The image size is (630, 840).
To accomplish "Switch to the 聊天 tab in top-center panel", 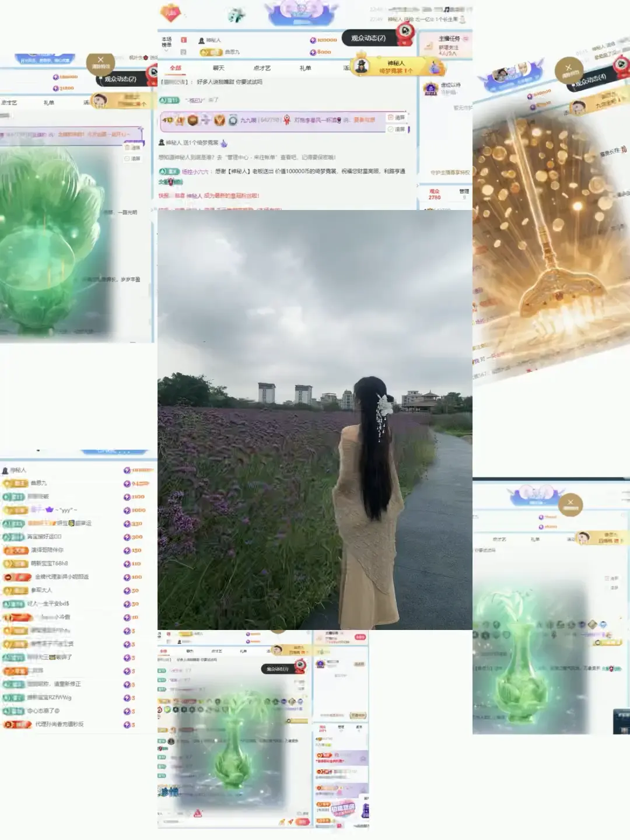I will pos(219,68).
